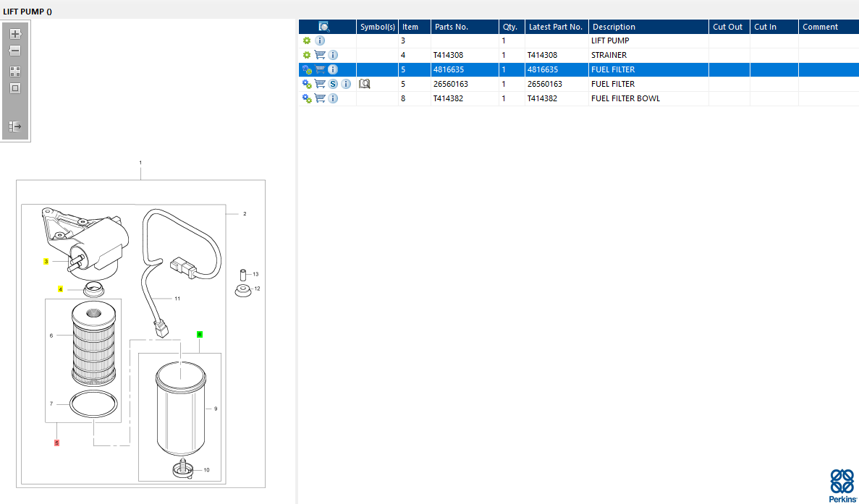
Task: Click callout number 1 above diagram
Action: (x=140, y=163)
